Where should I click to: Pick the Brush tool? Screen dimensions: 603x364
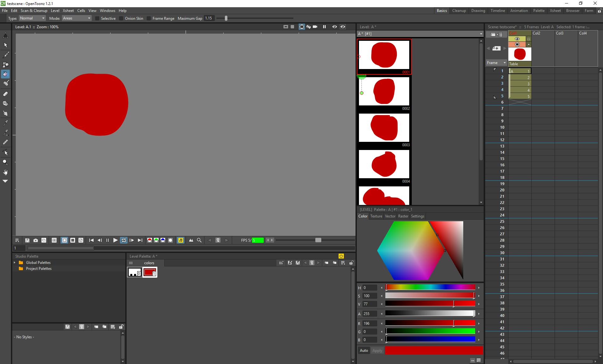[x=5, y=55]
